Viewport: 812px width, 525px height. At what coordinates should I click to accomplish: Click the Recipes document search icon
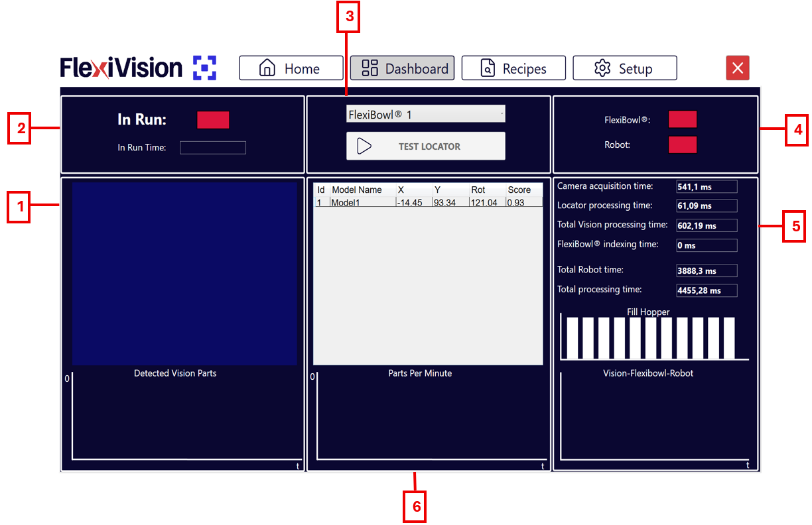[x=488, y=68]
